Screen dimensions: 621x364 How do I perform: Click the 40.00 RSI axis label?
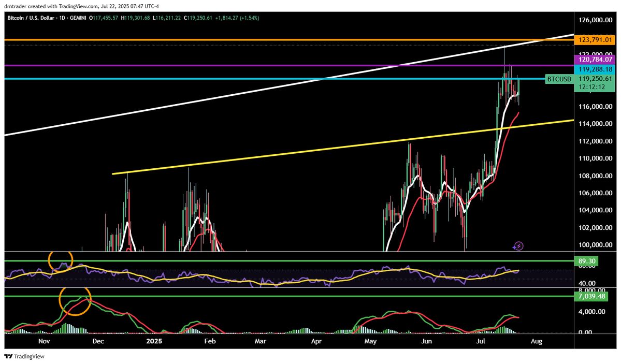(x=587, y=283)
